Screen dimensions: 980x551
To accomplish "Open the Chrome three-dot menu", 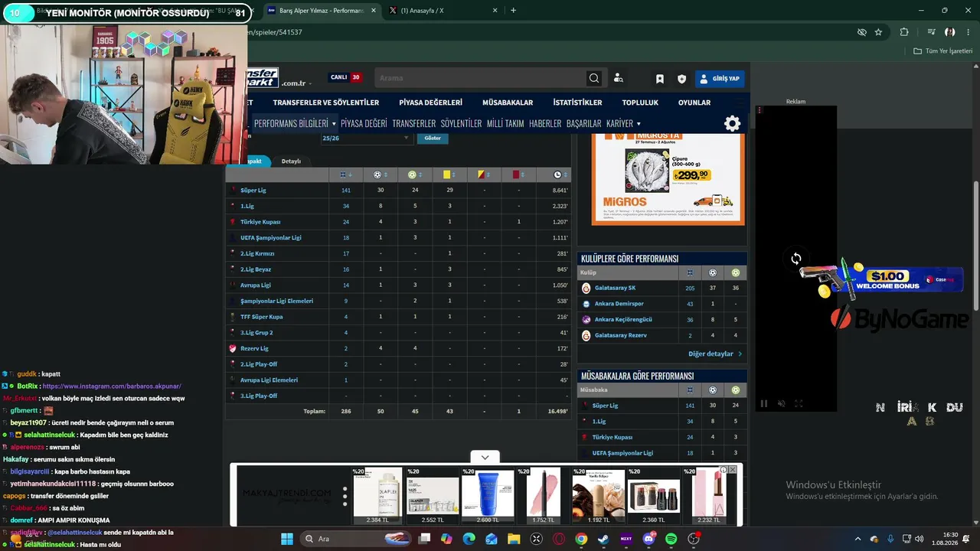I will click(x=969, y=32).
